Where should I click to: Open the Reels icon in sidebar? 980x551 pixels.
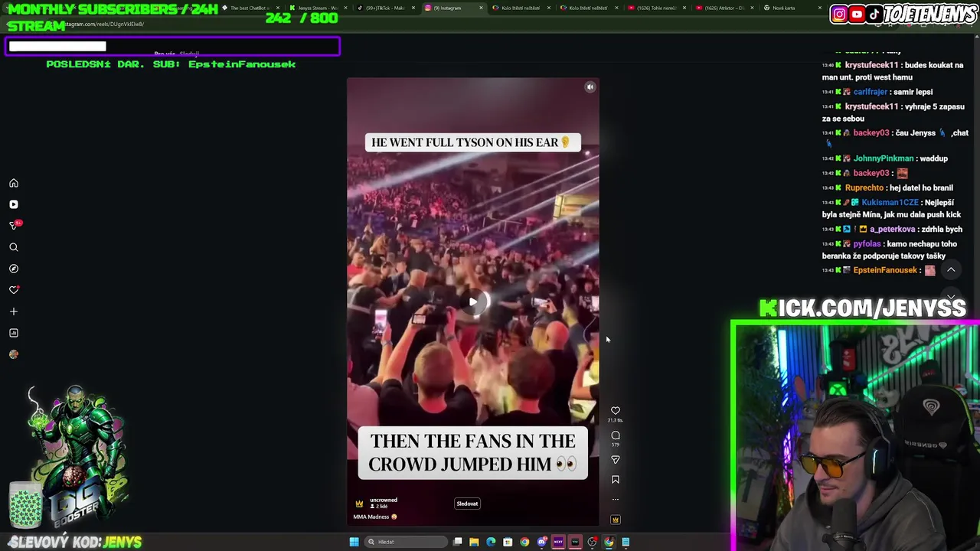(14, 204)
